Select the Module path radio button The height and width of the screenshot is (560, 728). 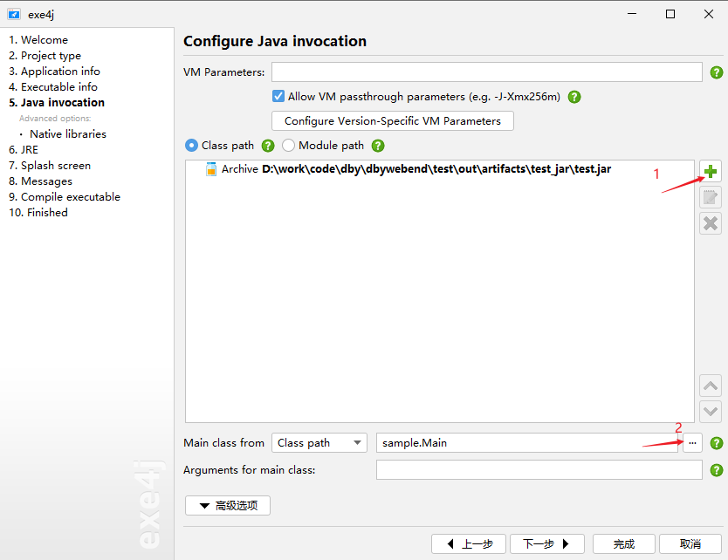(288, 146)
